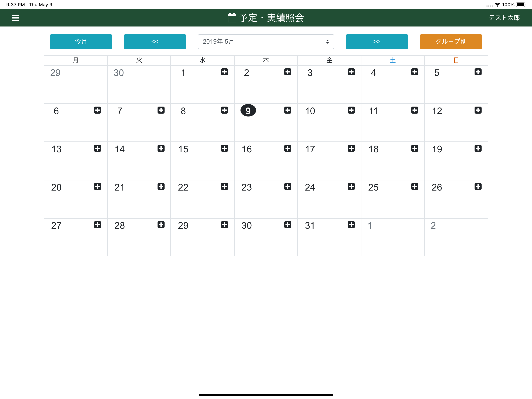The height and width of the screenshot is (399, 532).
Task: Tap the battery indicator in status bar
Action: coord(521,4)
